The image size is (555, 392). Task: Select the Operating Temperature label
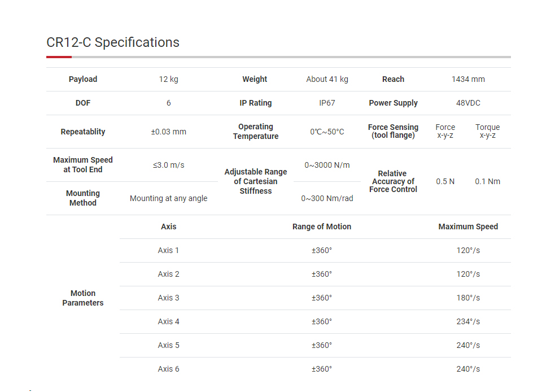click(x=256, y=132)
